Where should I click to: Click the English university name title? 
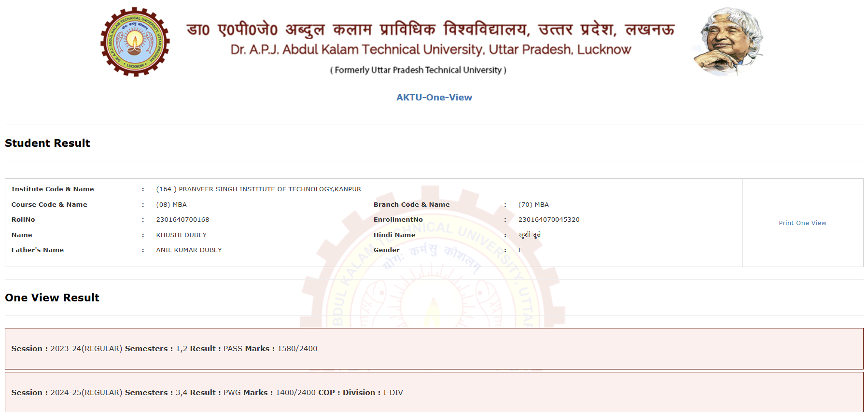click(x=431, y=50)
